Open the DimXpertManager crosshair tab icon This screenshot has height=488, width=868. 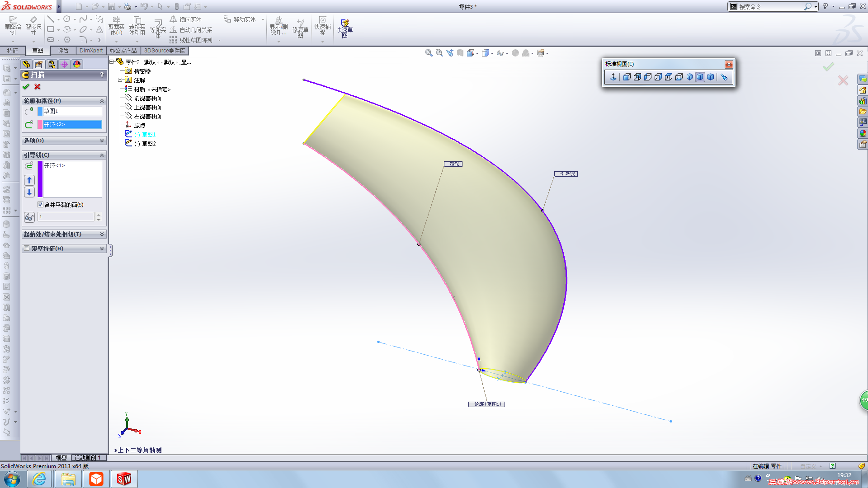point(64,64)
